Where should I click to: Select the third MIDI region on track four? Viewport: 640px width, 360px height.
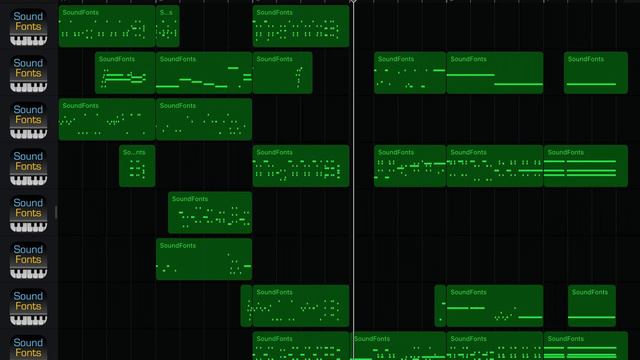(x=410, y=166)
